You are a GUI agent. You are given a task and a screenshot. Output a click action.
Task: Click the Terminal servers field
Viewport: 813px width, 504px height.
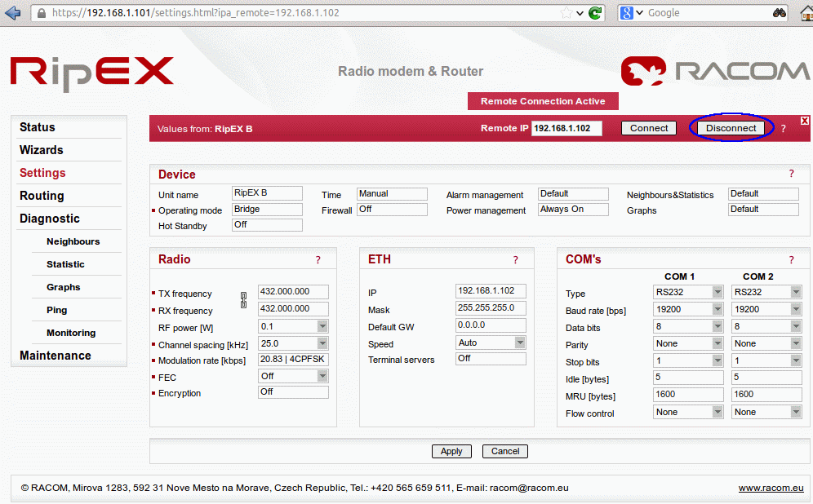pos(491,359)
